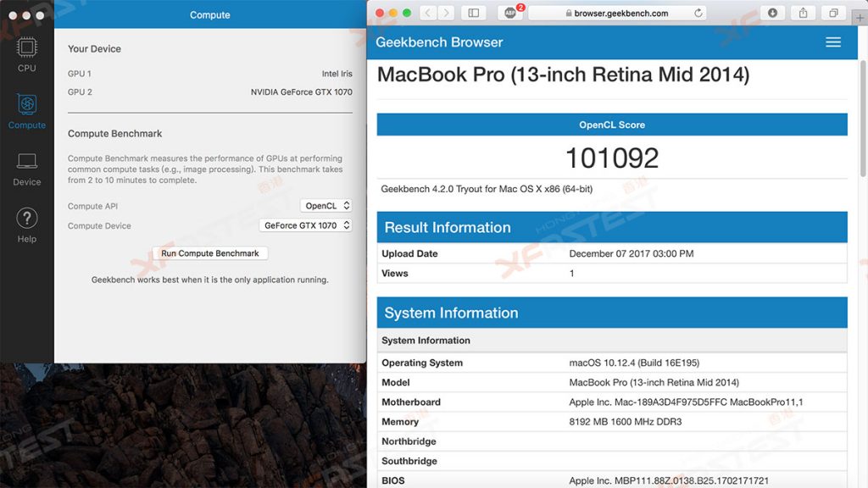Viewport: 868px width, 488px height.
Task: Click the MacBook Pro page title heading
Action: (563, 75)
